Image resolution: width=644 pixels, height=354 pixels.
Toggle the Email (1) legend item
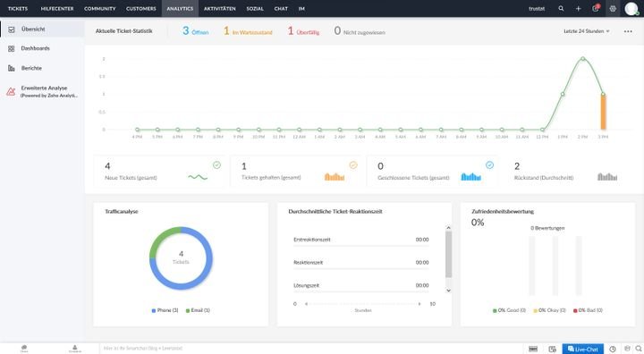[x=198, y=310]
